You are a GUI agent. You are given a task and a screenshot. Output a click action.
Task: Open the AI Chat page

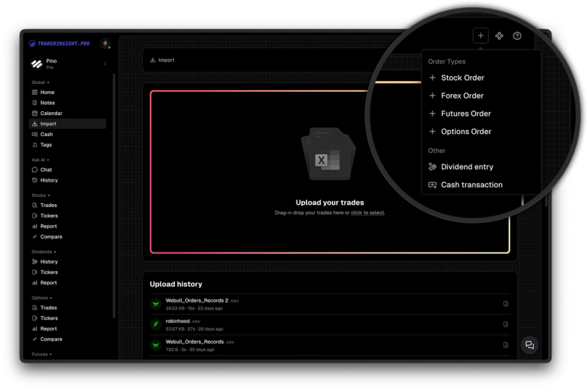[67, 170]
